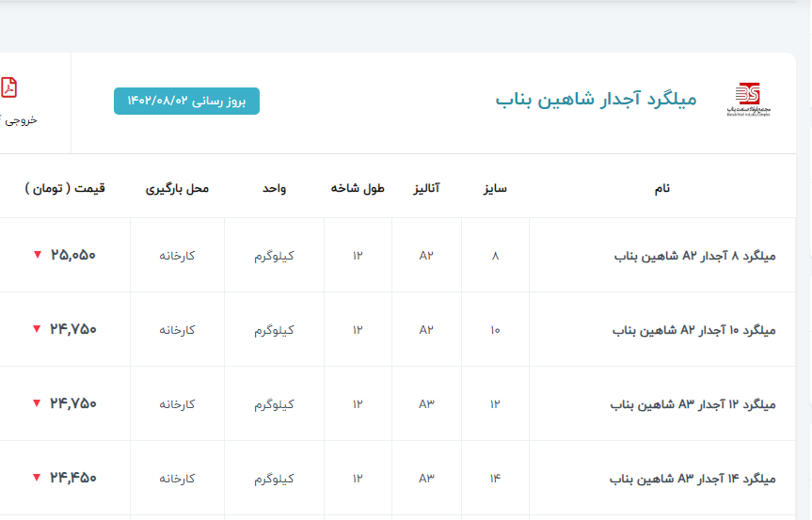Click the طول شاخه column header
Viewport: 812px width, 520px height.
pos(358,188)
